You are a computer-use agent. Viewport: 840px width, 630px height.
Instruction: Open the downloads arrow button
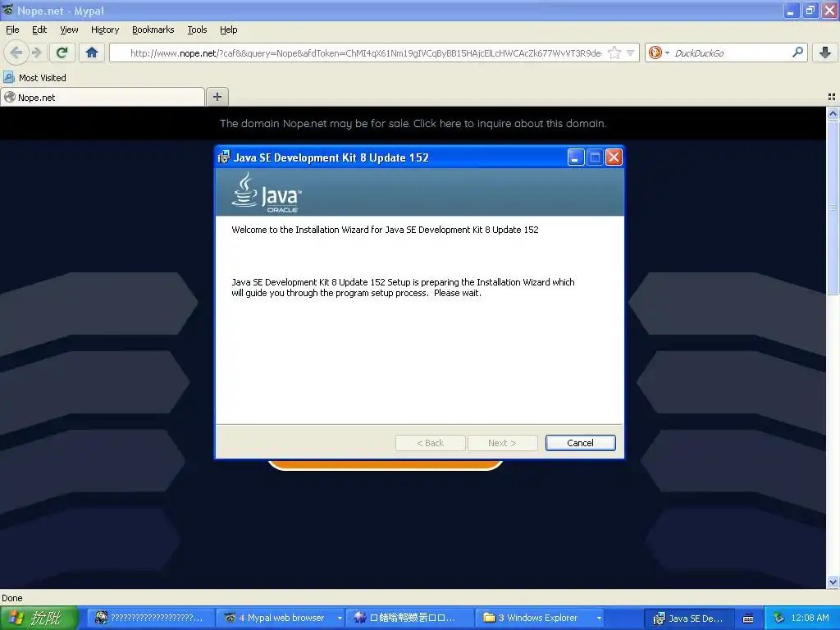825,52
